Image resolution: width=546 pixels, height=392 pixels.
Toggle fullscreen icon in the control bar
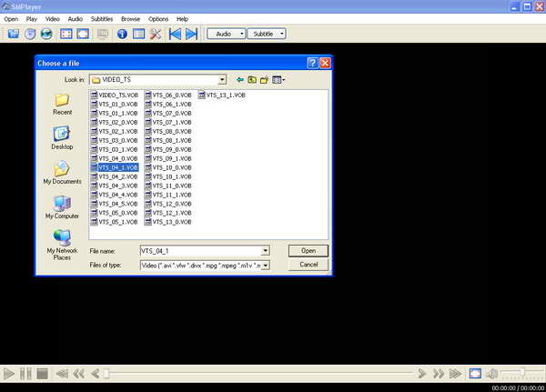(x=475, y=374)
